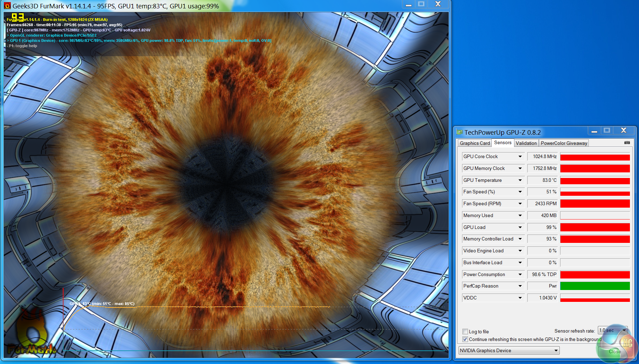
Task: Uncheck Continue refreshing in background option
Action: click(x=465, y=339)
